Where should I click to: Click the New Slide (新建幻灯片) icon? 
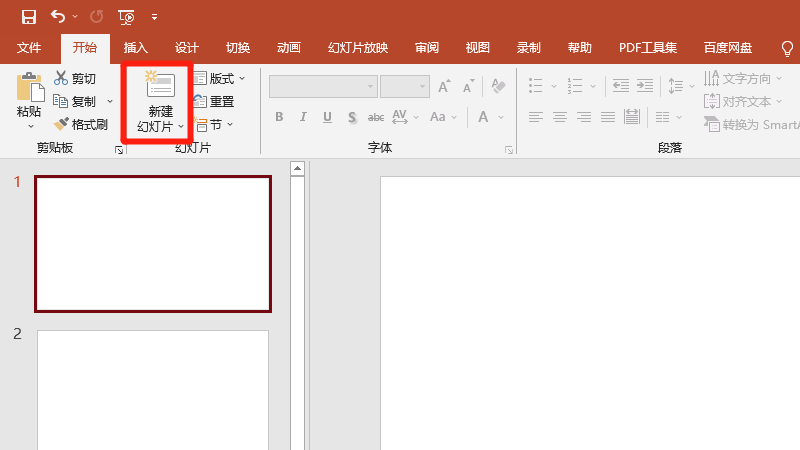160,86
